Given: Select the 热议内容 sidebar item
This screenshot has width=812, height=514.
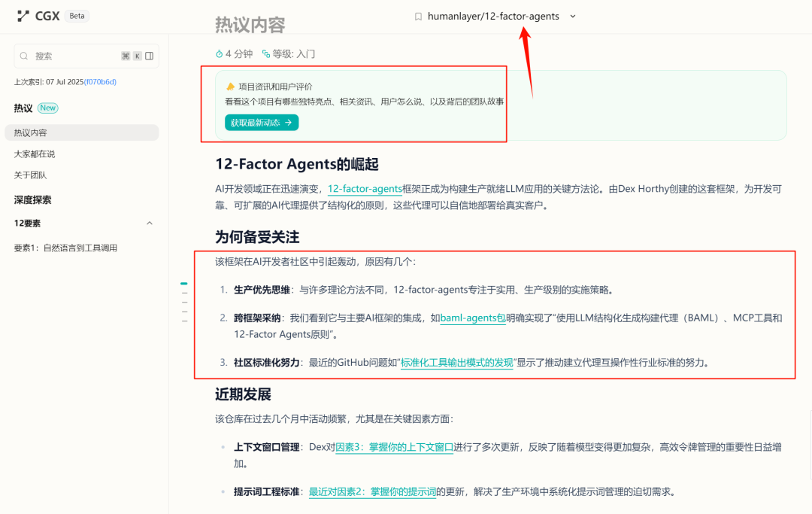Looking at the screenshot, I should [x=82, y=132].
